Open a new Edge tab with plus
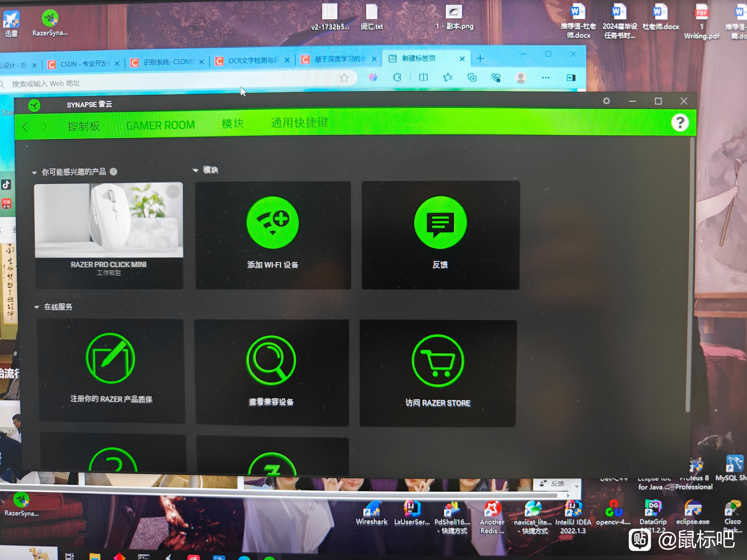Viewport: 747px width, 560px height. coord(480,59)
